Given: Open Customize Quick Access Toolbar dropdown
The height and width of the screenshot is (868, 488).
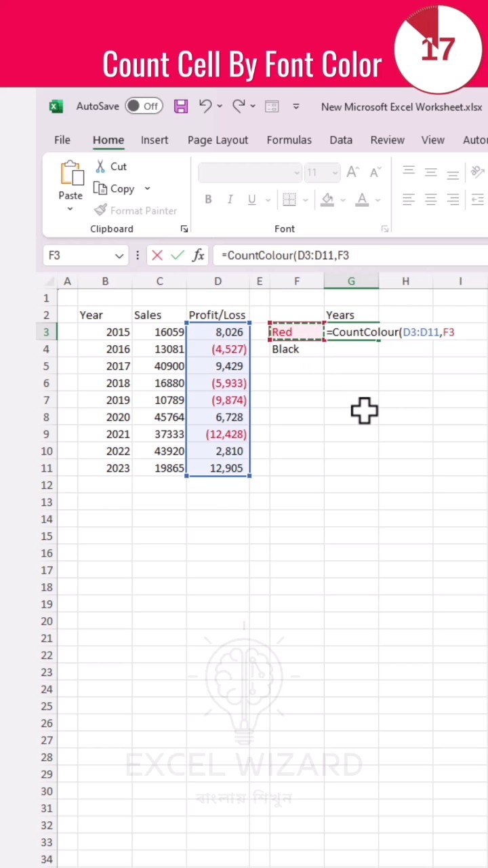Looking at the screenshot, I should point(296,106).
